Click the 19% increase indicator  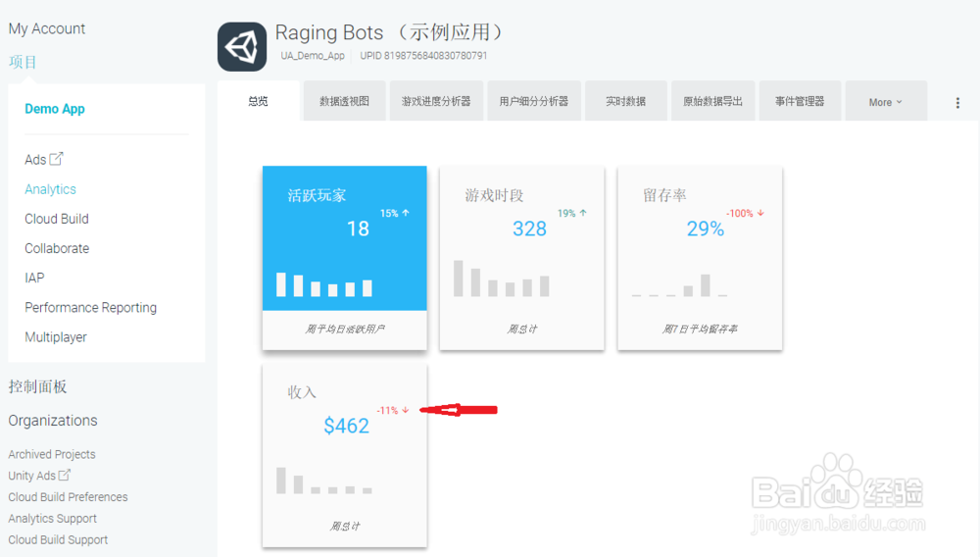(572, 213)
